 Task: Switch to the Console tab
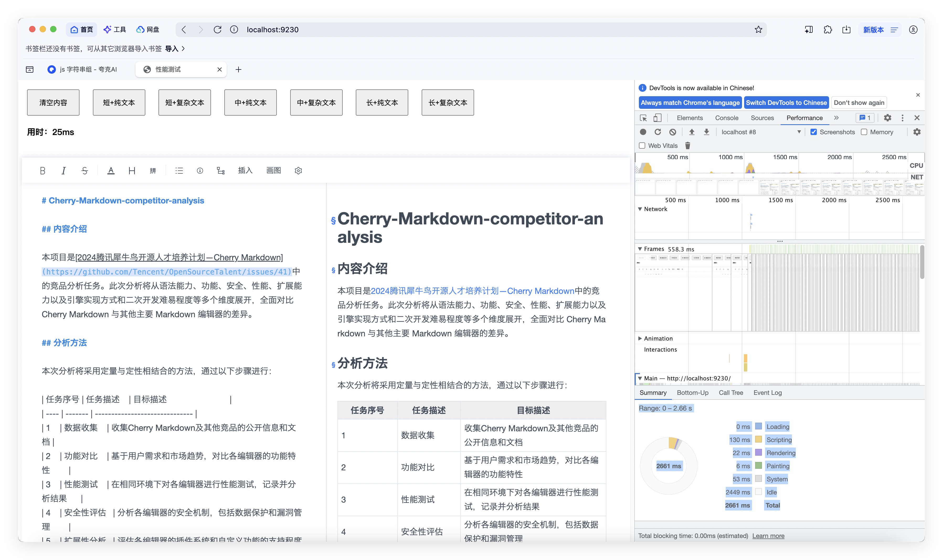click(726, 118)
